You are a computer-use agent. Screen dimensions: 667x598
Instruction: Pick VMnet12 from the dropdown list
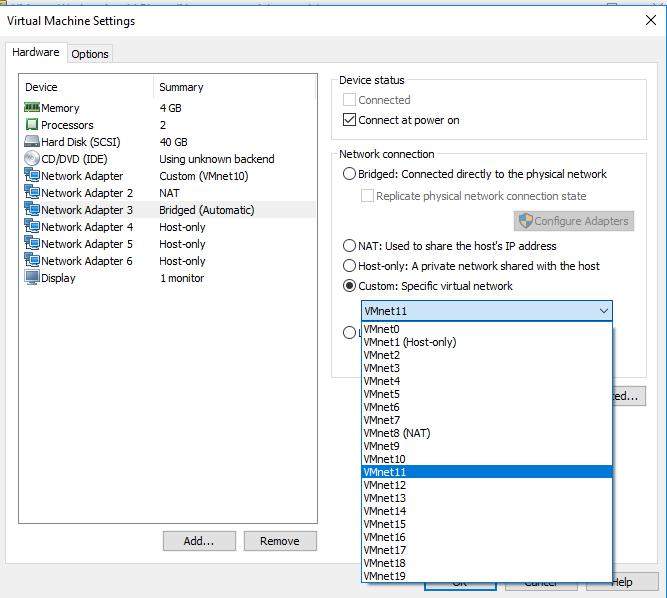487,485
